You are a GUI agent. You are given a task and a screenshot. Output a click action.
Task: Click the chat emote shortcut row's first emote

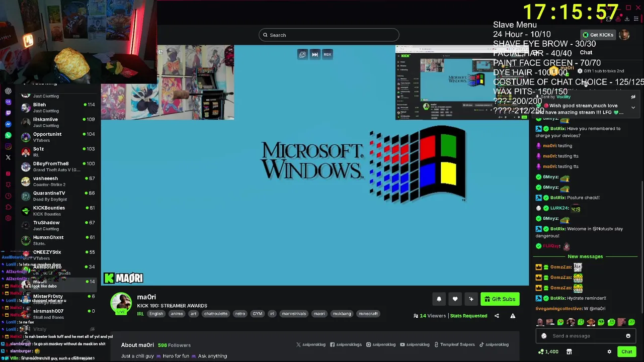[540, 322]
